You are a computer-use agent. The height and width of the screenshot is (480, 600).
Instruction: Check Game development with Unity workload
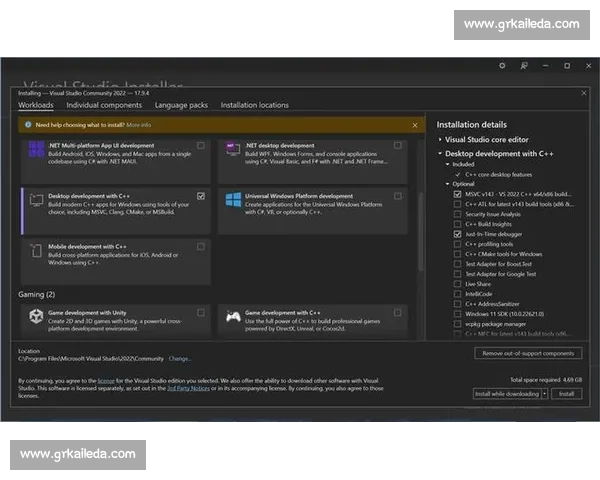coord(201,313)
